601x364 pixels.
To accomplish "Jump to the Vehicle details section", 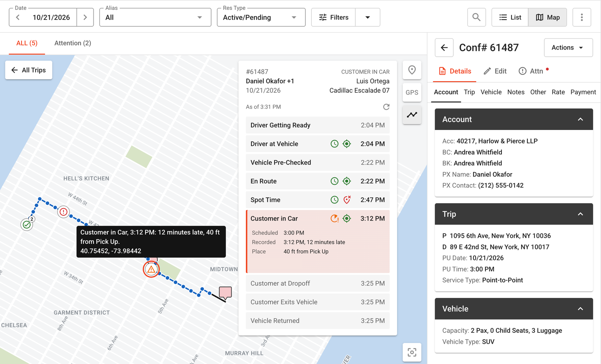I will point(491,92).
